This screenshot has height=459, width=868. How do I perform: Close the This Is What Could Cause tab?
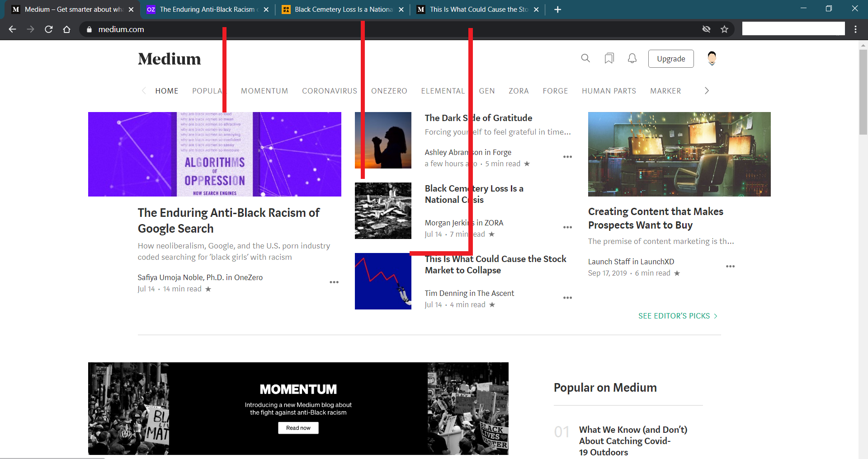click(x=536, y=9)
